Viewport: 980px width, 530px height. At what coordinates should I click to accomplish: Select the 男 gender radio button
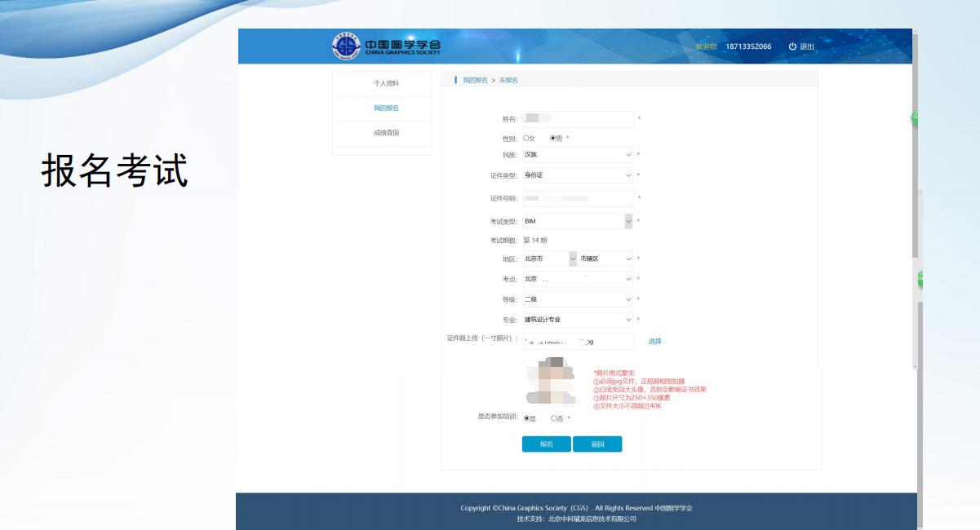pos(553,139)
